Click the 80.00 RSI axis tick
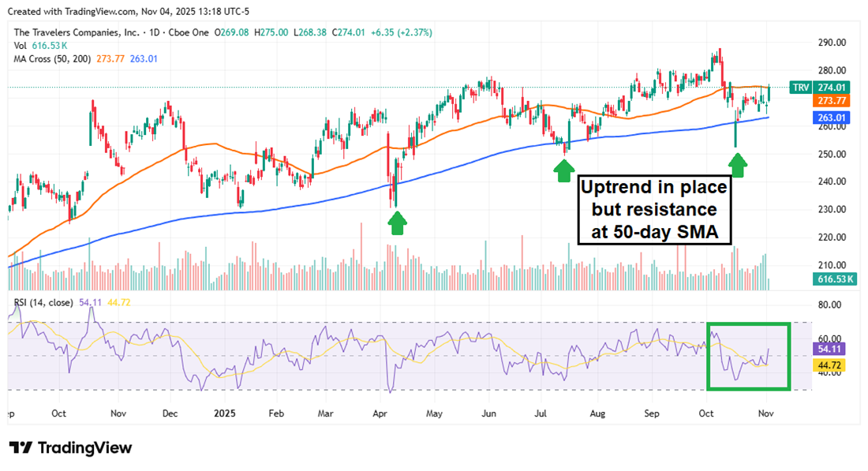The height and width of the screenshot is (471, 868). 829,305
